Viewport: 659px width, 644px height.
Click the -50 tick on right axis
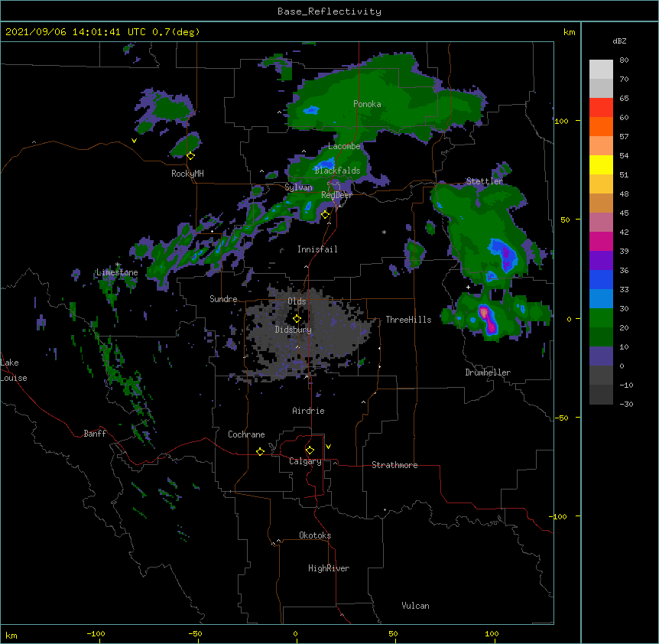click(561, 418)
